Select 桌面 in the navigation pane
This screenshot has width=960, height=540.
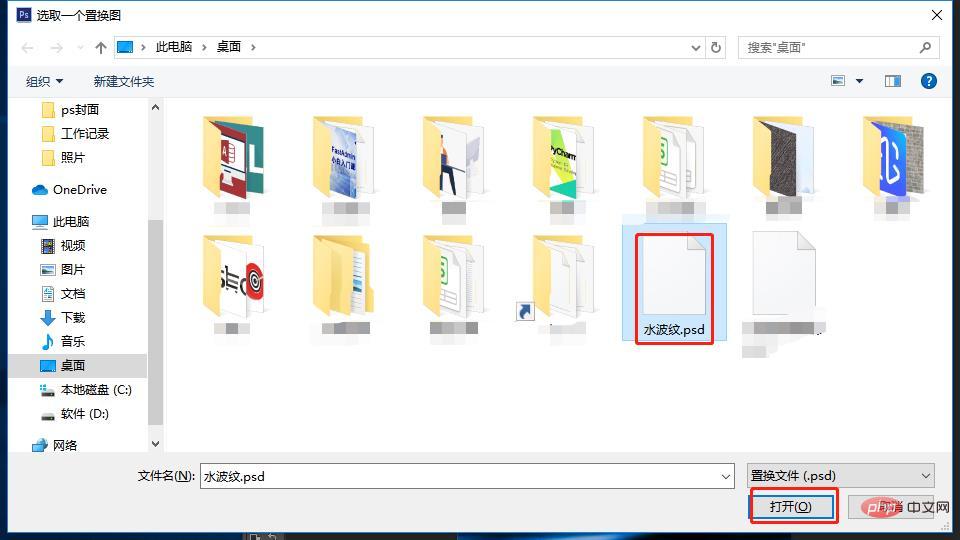[x=78, y=366]
